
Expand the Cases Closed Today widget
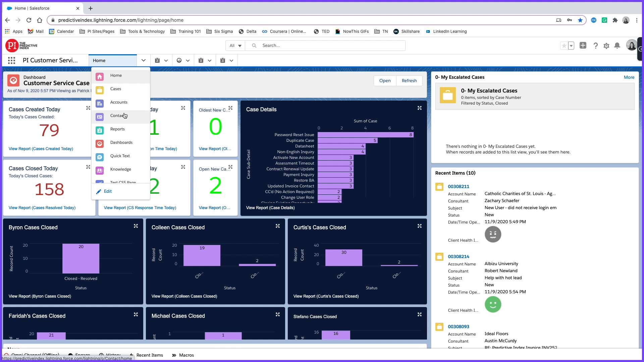coord(88,167)
